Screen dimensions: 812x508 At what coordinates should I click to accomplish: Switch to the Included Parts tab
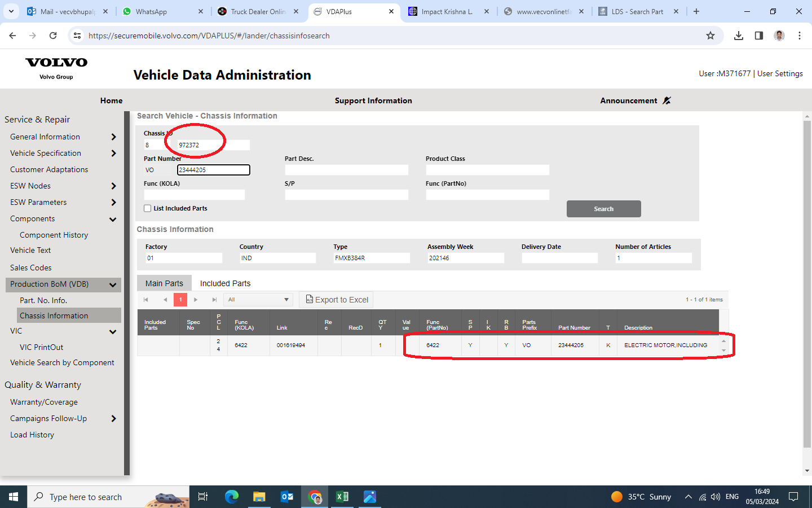coord(225,283)
